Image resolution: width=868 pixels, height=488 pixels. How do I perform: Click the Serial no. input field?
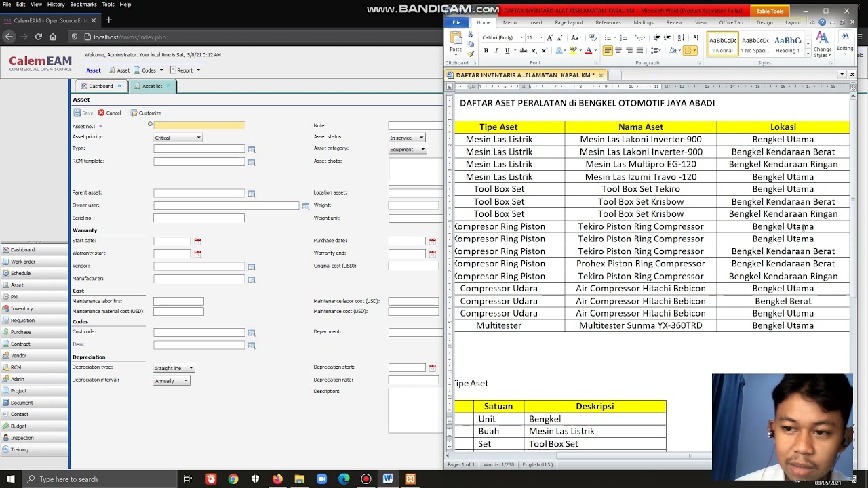(199, 218)
